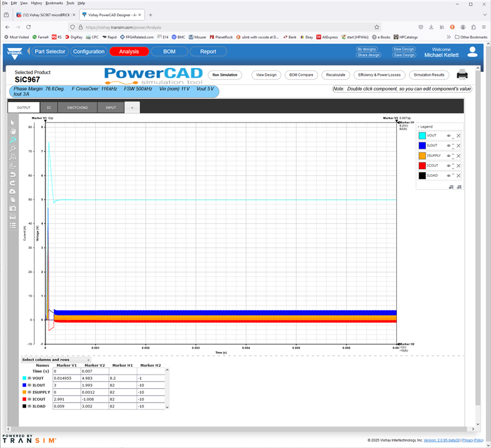The width and height of the screenshot is (491, 448).
Task: Open the Privacy Policy link
Action: pyautogui.click(x=472, y=440)
